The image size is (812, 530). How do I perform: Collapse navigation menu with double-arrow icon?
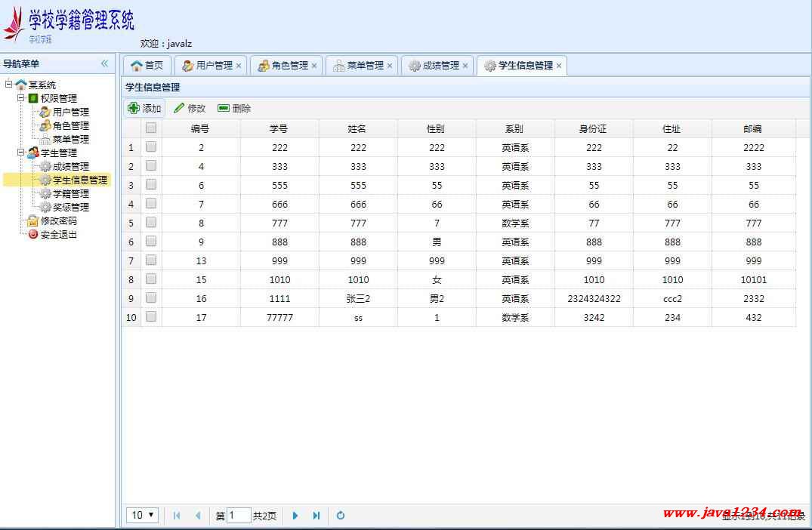pos(105,64)
